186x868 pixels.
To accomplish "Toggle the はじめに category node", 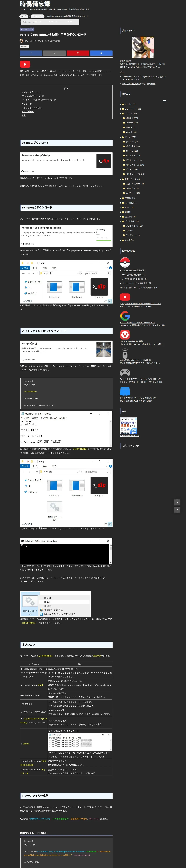I will click(x=121, y=104).
